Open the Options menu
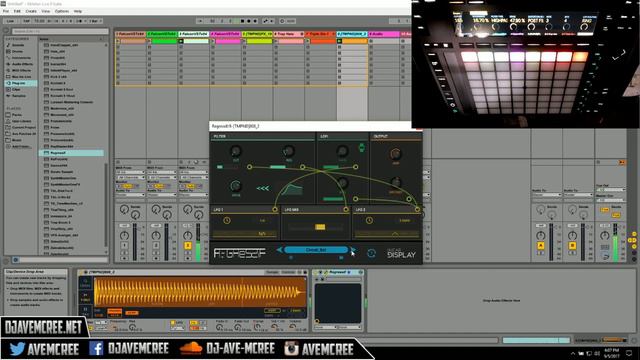640x360 pixels. tap(62, 11)
